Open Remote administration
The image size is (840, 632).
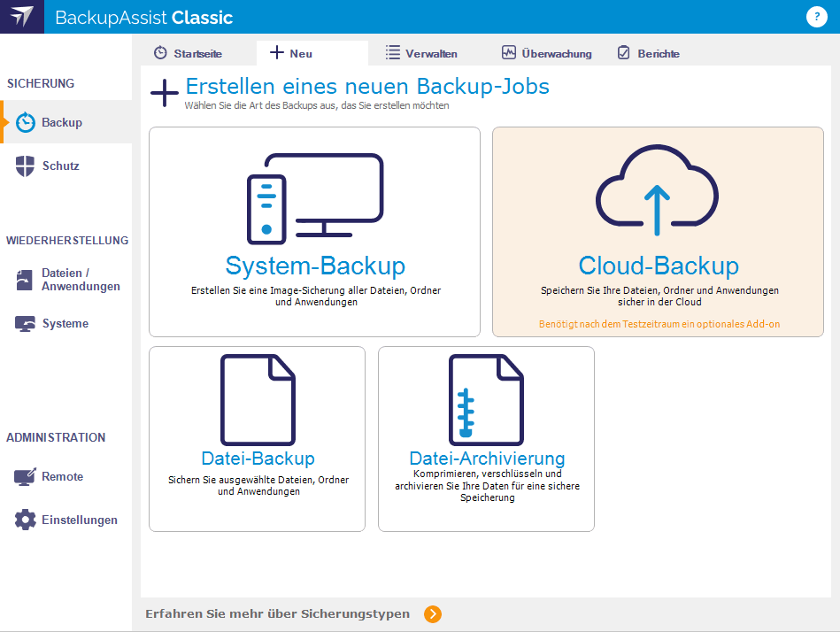pyautogui.click(x=66, y=476)
